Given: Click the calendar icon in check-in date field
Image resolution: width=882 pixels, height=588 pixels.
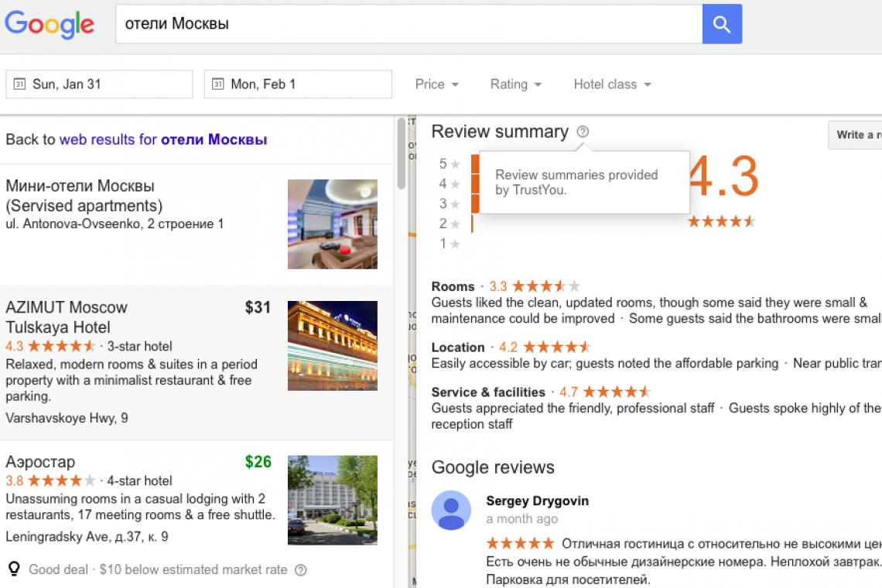Looking at the screenshot, I should 20,84.
